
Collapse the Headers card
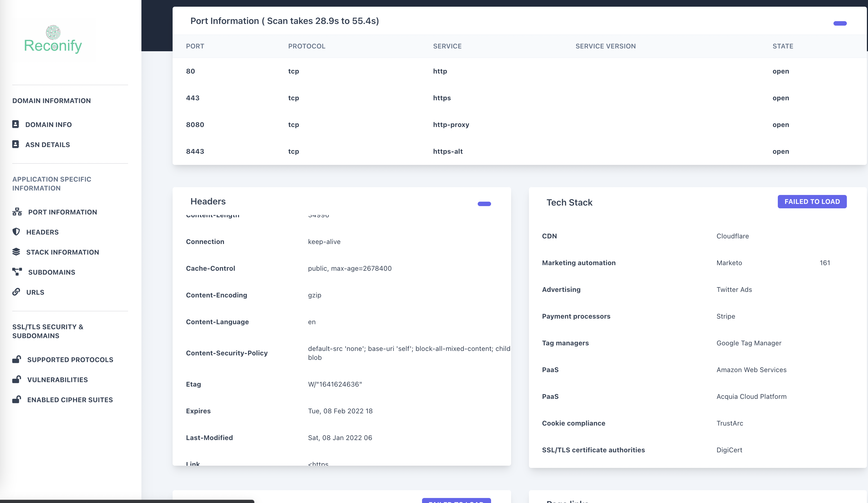[x=484, y=204]
